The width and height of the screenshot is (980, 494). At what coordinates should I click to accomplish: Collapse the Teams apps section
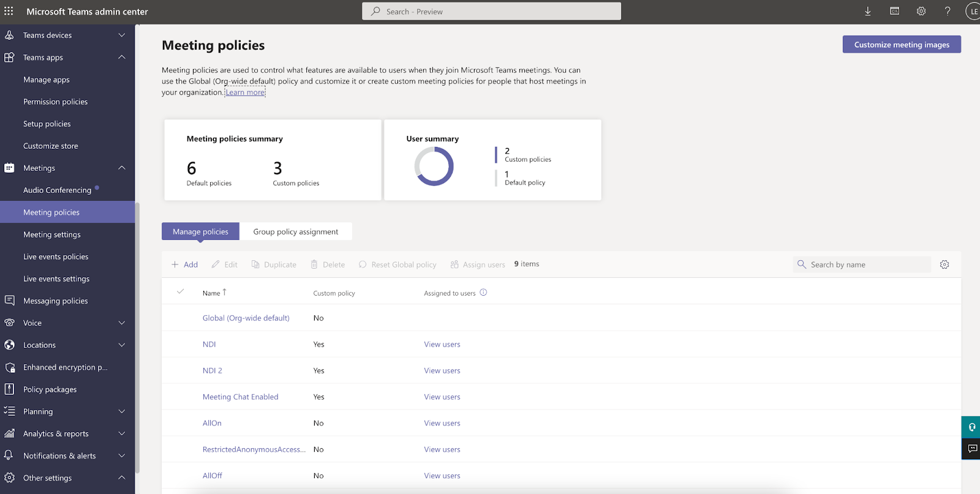(122, 57)
